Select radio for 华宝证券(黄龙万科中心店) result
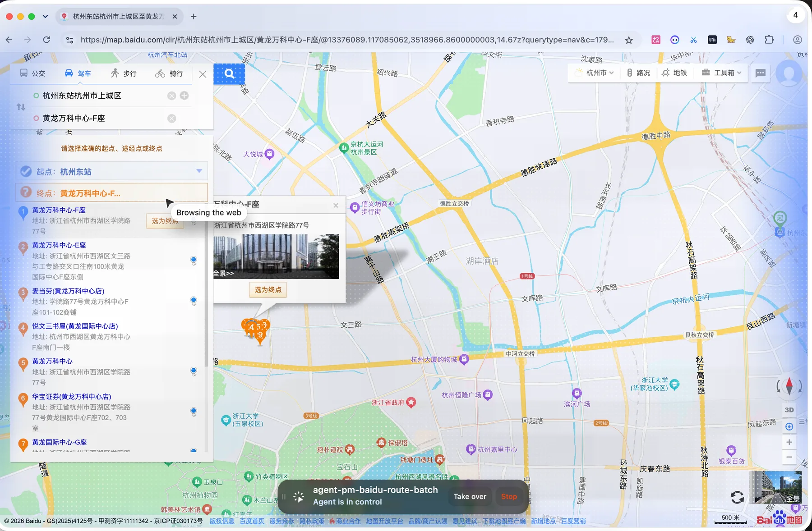Screen dimensions: 812x531 coord(194,411)
